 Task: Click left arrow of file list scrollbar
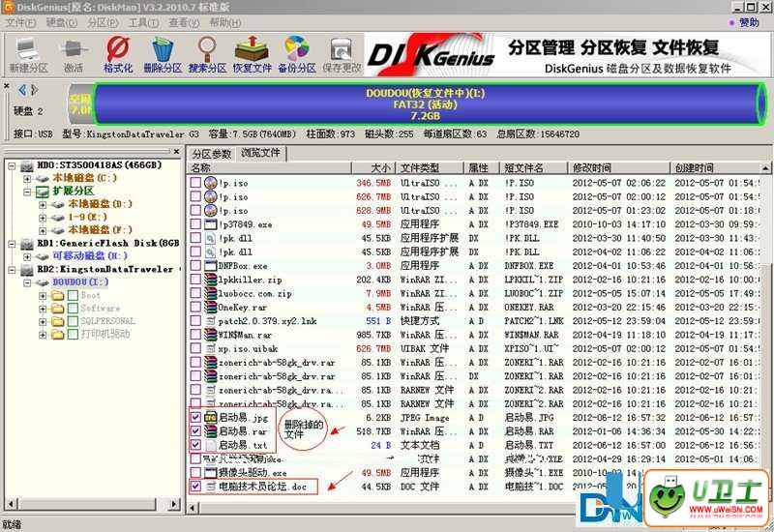[193, 507]
